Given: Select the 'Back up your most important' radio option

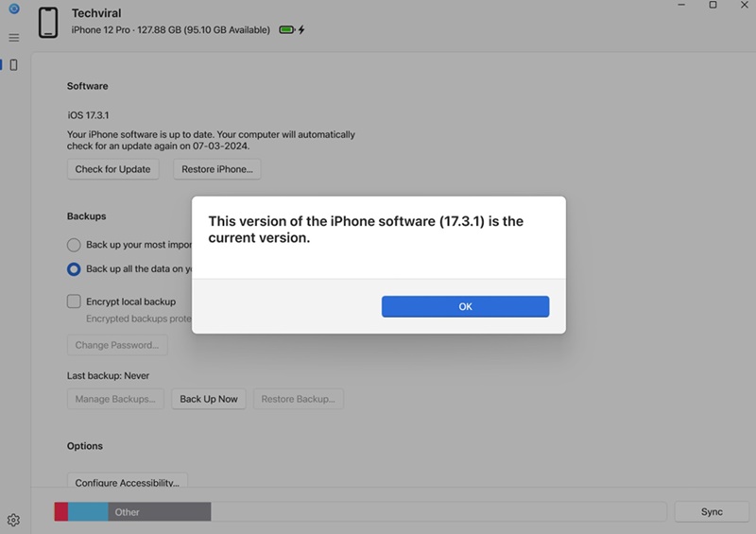Looking at the screenshot, I should click(x=74, y=245).
